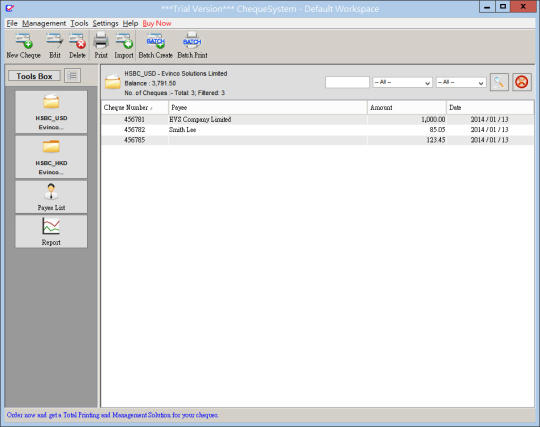This screenshot has height=427, width=540.
Task: Open the HSBC_HKD account folder in sidebar
Action: 51,157
